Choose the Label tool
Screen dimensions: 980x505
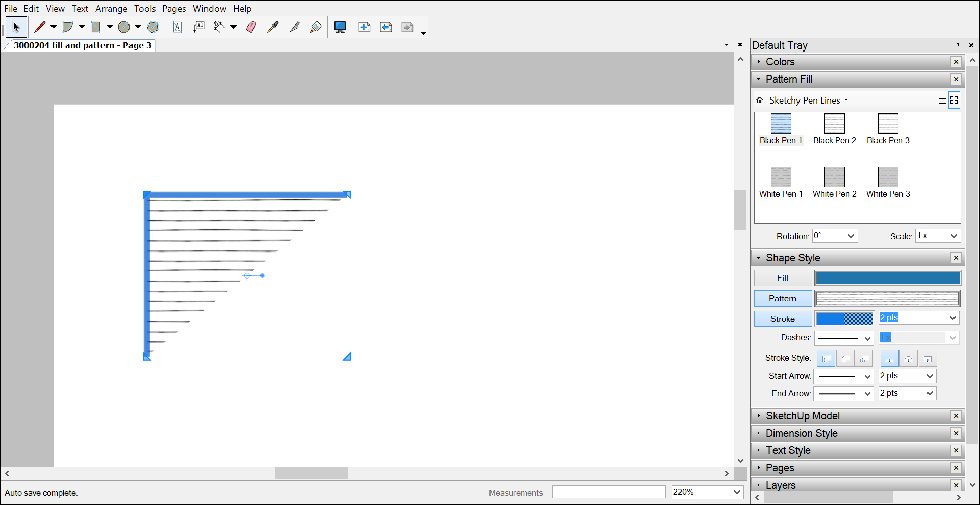199,27
